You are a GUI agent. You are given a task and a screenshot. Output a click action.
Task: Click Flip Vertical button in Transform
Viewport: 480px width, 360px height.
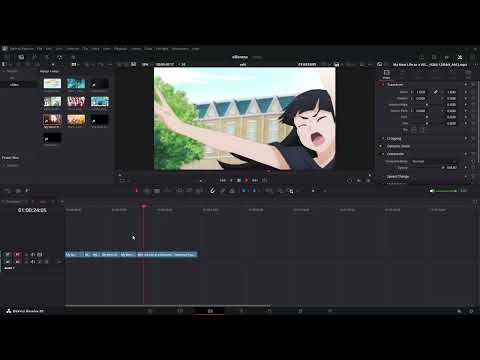422,130
